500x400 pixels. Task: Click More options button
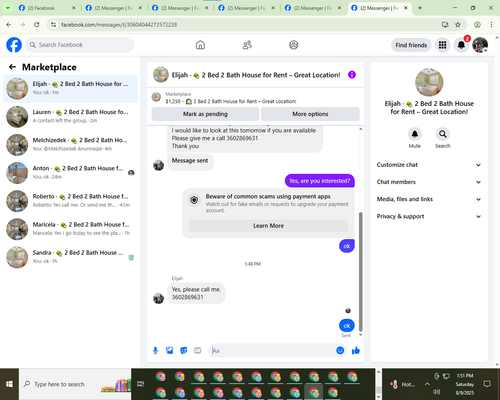point(310,114)
